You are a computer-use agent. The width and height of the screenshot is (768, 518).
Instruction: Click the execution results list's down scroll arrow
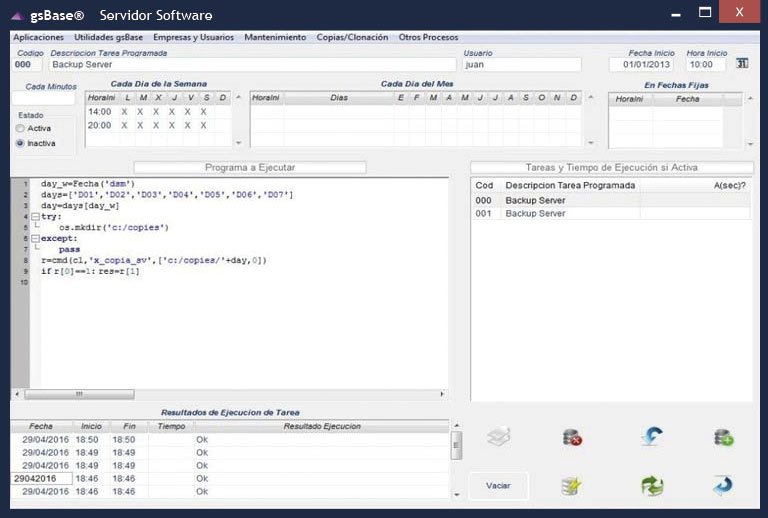point(456,494)
